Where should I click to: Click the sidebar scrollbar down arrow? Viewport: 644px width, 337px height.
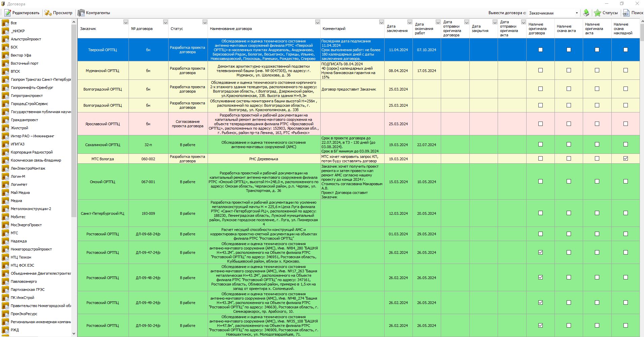tap(74, 334)
